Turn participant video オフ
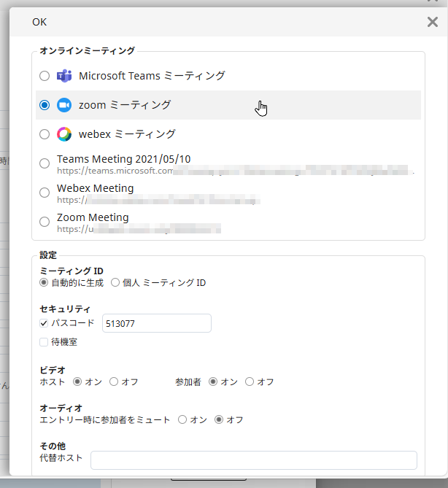The image size is (448, 488). click(250, 382)
